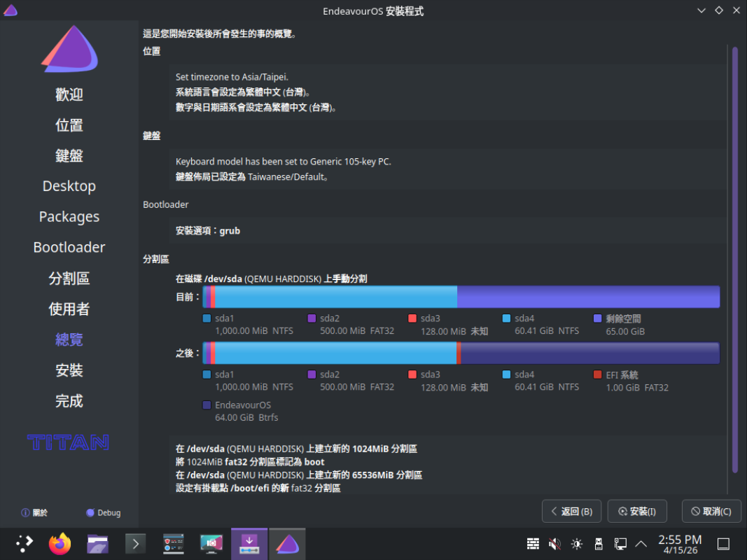Click the application launcher menu icon
Image resolution: width=747 pixels, height=560 pixels.
[25, 544]
